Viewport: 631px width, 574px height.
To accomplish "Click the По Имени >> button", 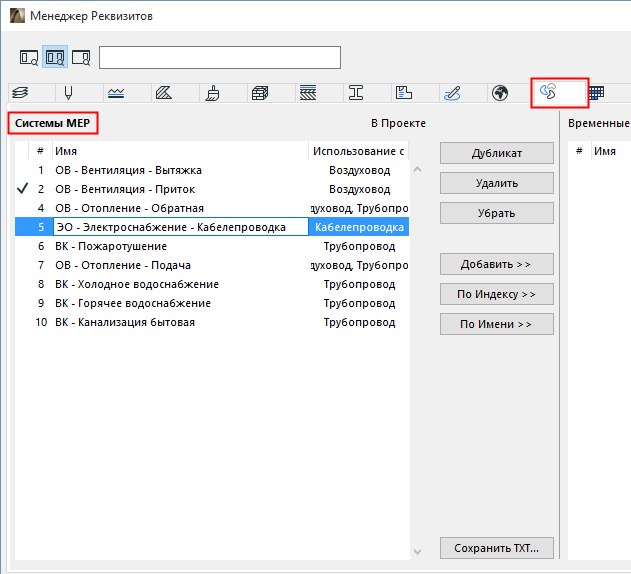I will 497,324.
